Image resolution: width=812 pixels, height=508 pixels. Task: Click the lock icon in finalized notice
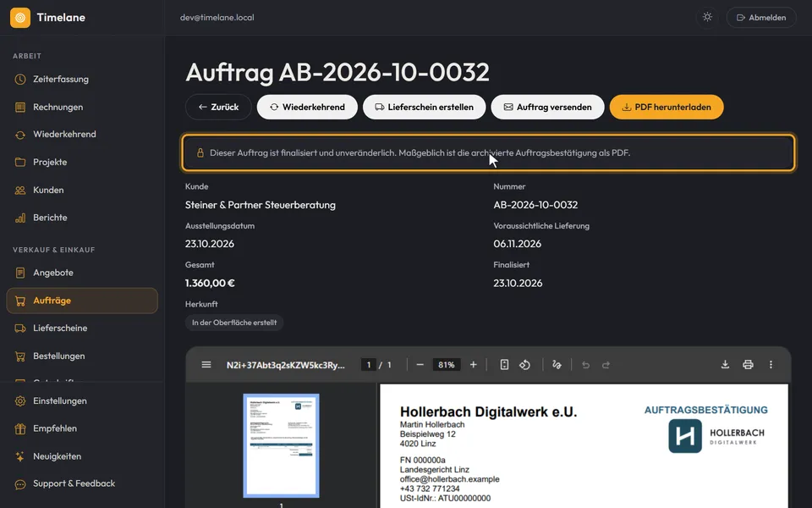[x=200, y=153]
